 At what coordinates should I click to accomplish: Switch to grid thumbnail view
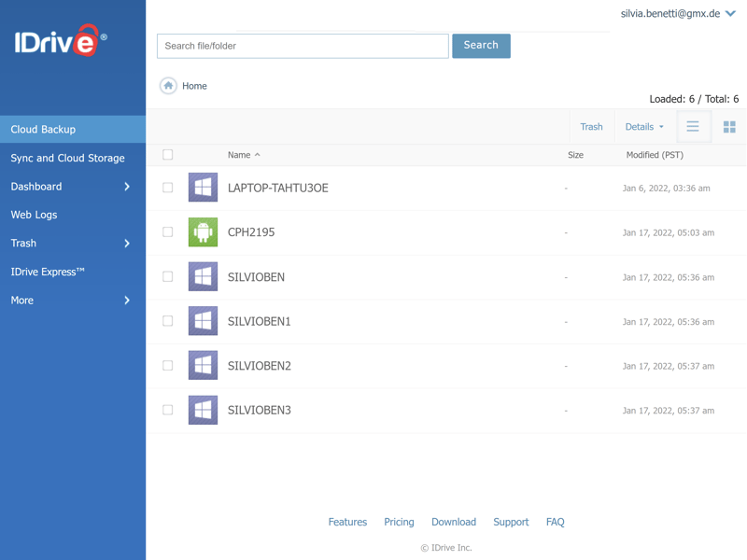[729, 127]
